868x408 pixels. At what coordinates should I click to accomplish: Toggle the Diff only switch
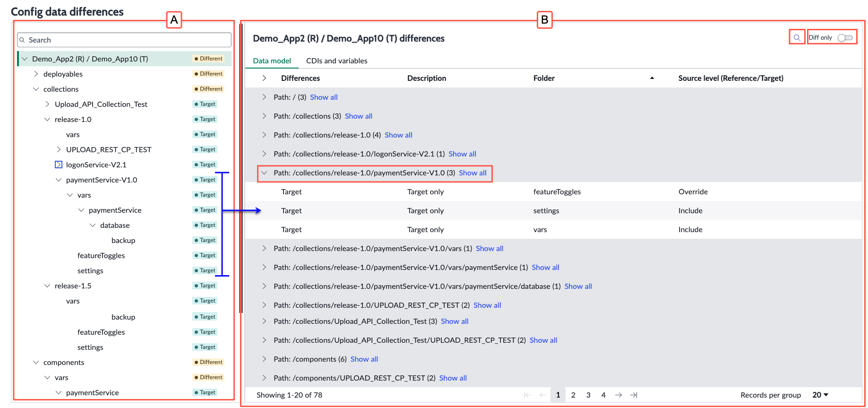coord(845,38)
